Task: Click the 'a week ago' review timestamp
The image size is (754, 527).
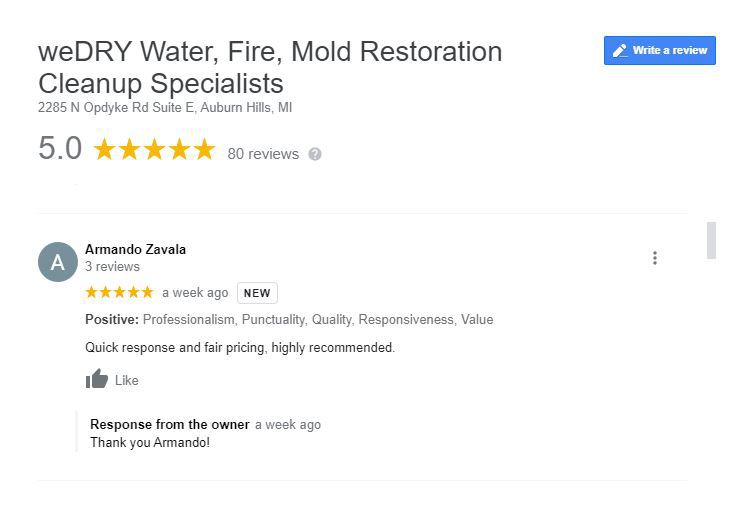Action: 195,293
